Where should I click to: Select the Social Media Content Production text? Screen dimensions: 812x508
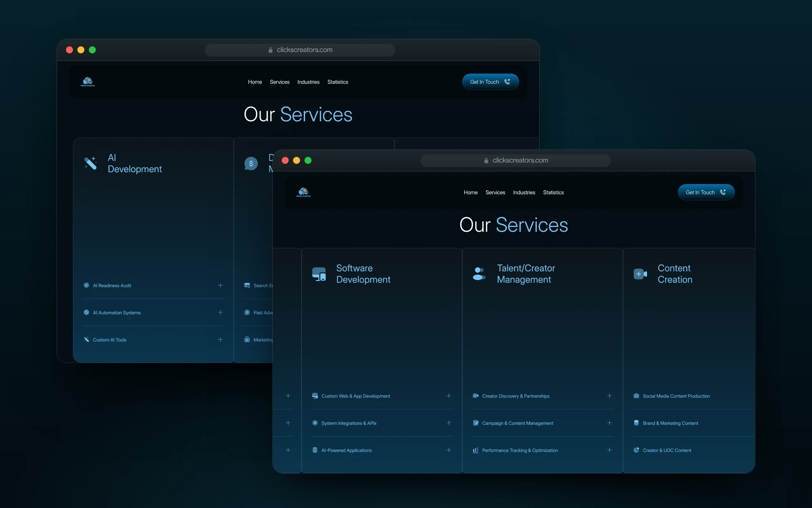click(676, 396)
